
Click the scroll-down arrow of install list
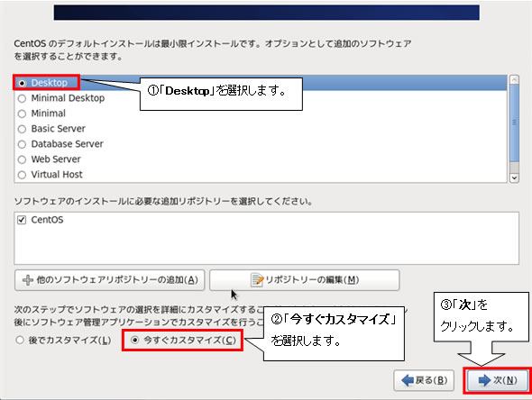[514, 177]
